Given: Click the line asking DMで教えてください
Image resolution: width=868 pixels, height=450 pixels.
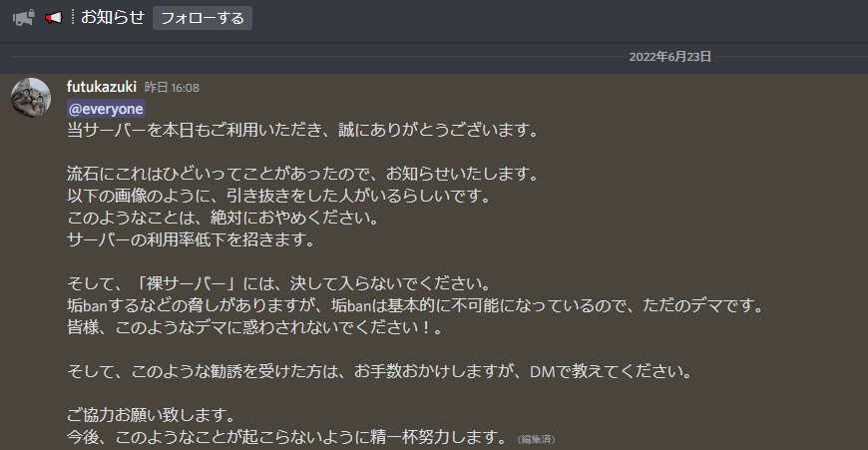Looking at the screenshot, I should click(380, 371).
